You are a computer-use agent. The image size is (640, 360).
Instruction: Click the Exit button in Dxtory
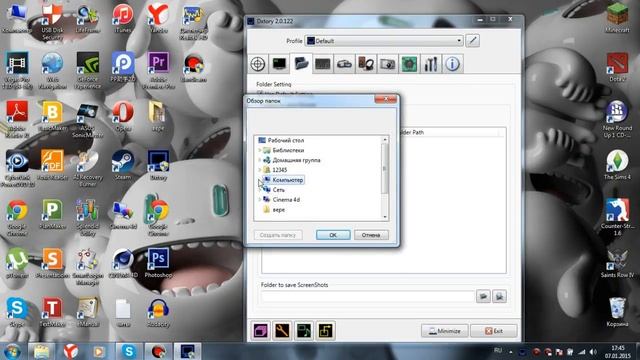pyautogui.click(x=494, y=331)
